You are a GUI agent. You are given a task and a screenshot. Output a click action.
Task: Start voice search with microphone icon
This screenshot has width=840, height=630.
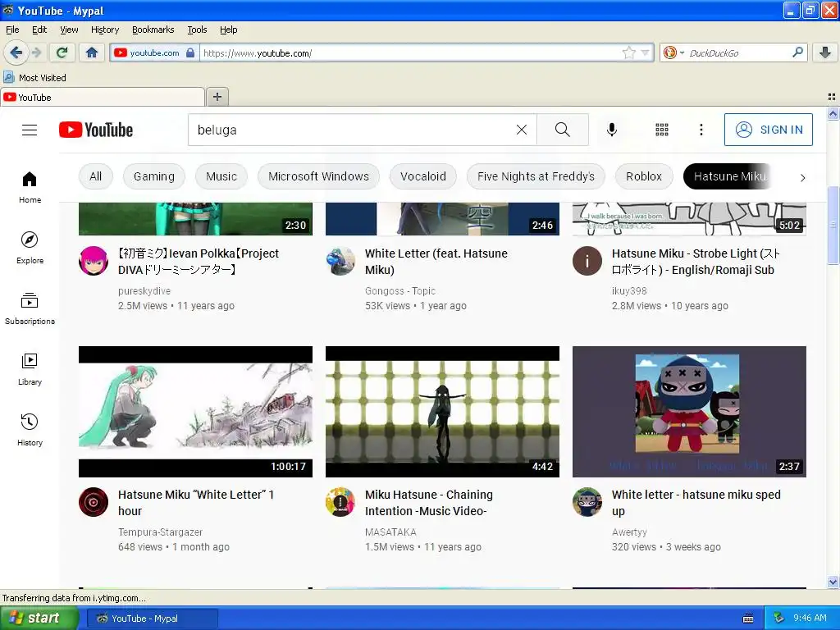pos(611,130)
